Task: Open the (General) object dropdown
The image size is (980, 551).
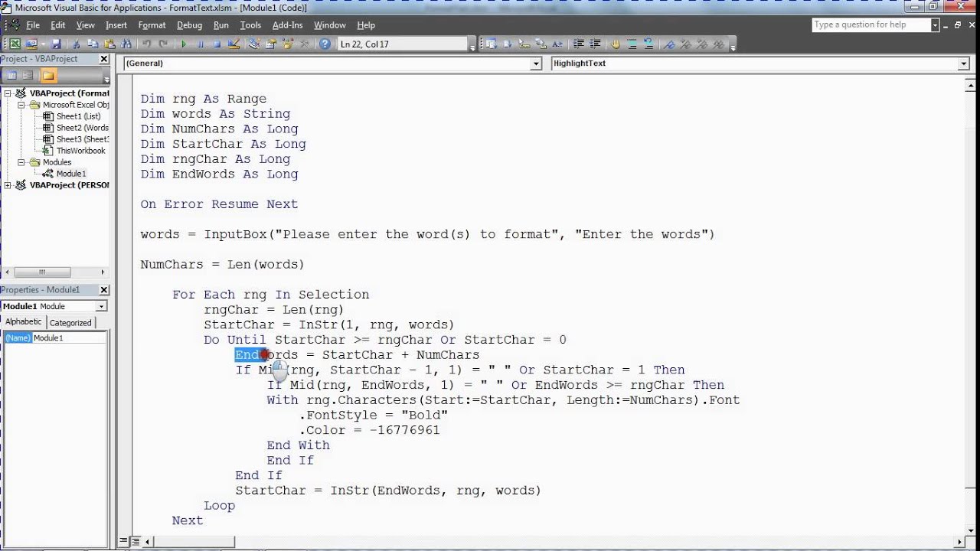Action: coord(536,64)
